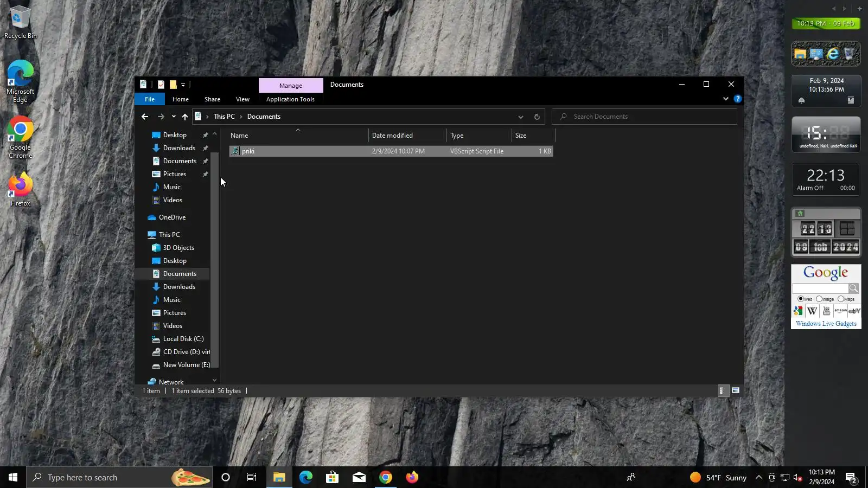Open the Firefox desktop shortcut

point(20,189)
